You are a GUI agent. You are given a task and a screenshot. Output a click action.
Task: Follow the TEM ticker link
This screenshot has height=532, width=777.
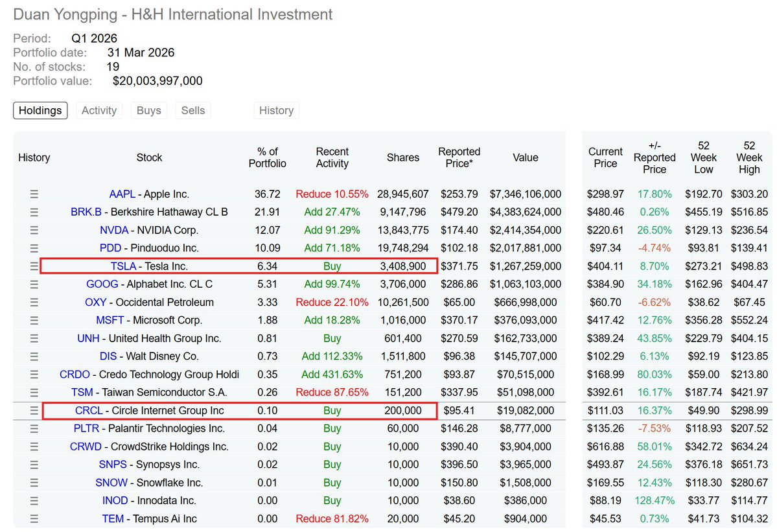113,518
